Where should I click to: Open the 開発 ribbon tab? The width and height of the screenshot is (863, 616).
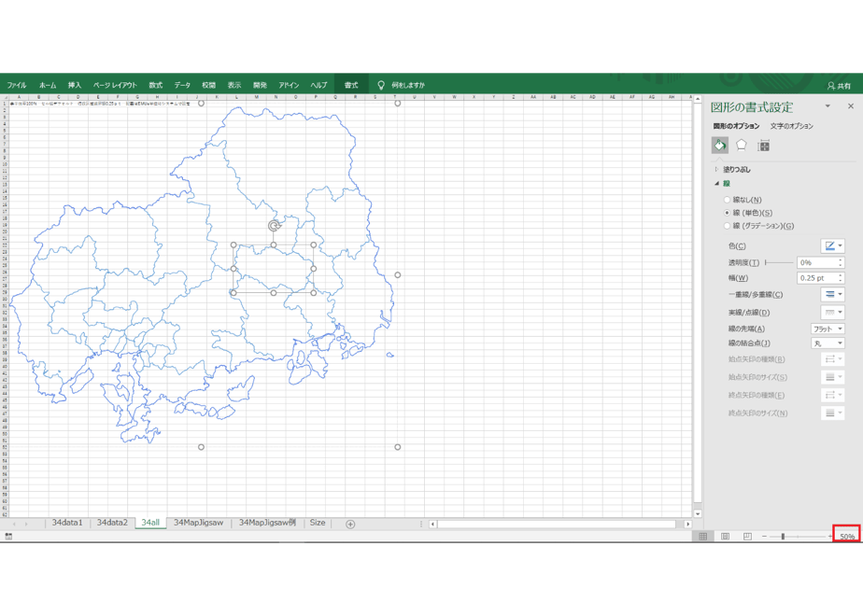click(260, 85)
